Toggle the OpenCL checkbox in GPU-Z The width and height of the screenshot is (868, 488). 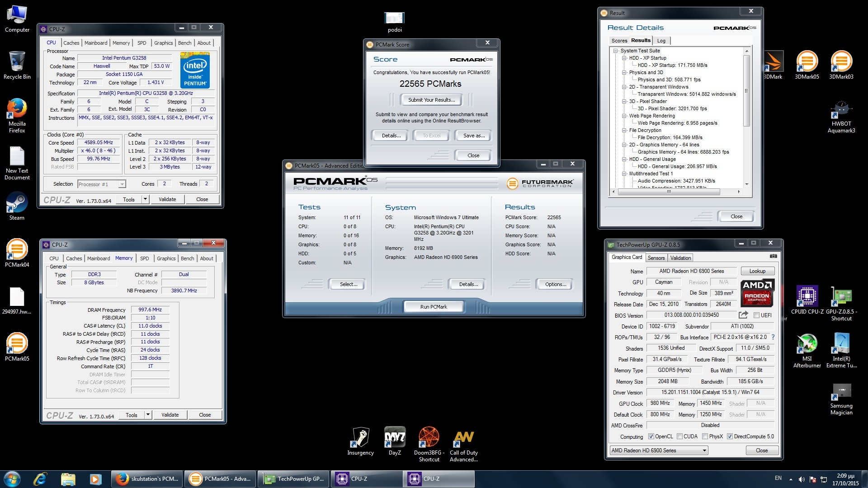coord(651,436)
